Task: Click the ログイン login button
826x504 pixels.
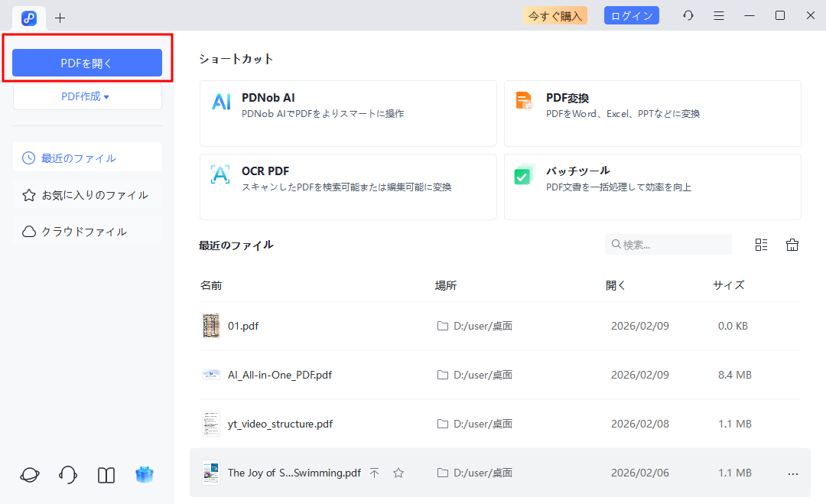Action: [x=631, y=15]
